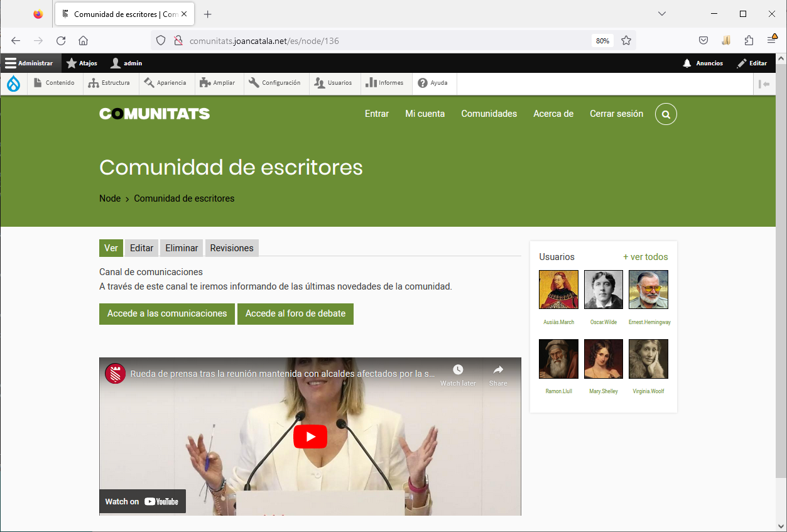Click Watch later on video
Viewport: 787px width, 532px height.
(458, 375)
